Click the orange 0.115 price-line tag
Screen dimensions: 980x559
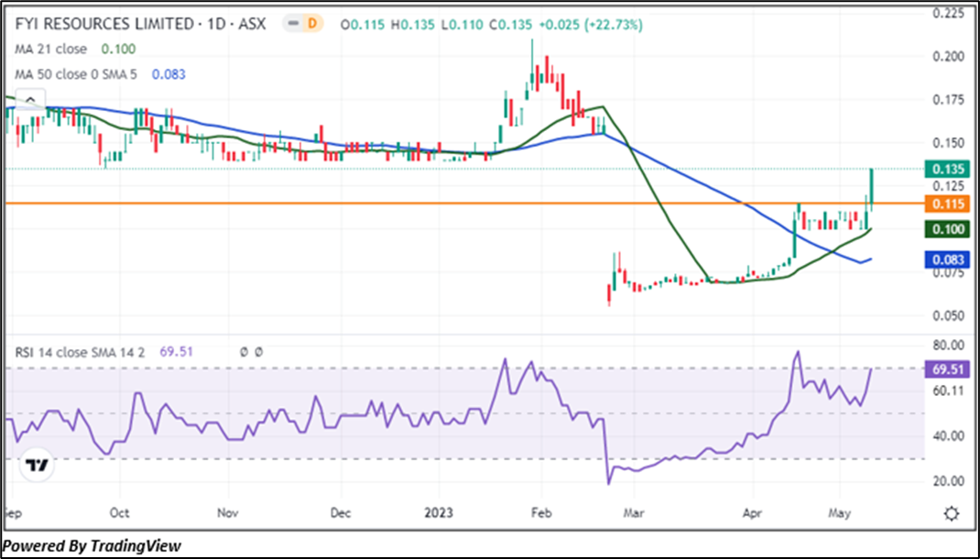tap(947, 203)
